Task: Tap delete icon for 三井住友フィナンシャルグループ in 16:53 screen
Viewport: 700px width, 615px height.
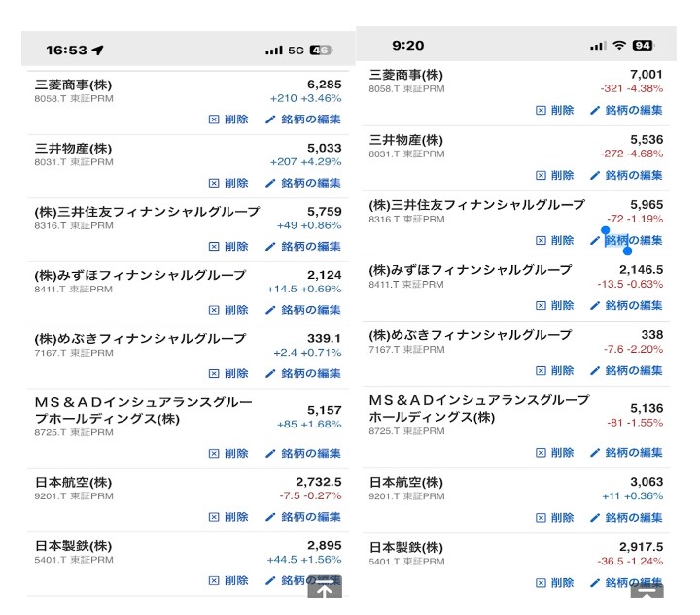Action: 214,246
